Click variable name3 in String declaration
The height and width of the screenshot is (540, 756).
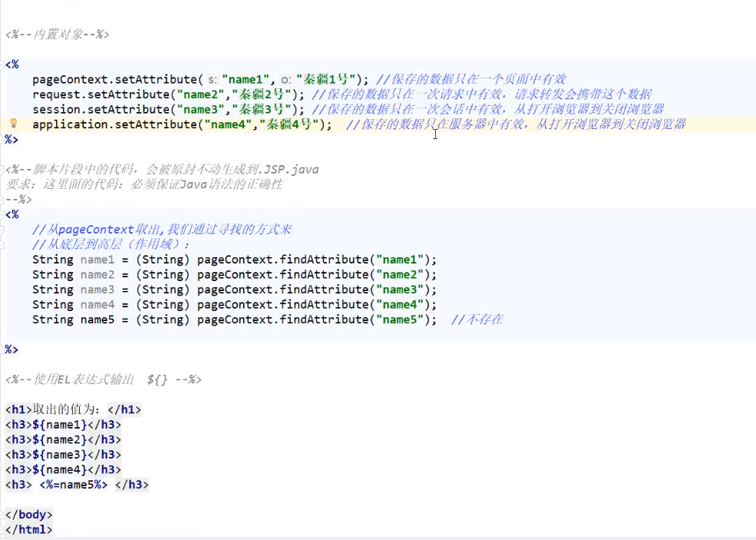[x=97, y=290]
